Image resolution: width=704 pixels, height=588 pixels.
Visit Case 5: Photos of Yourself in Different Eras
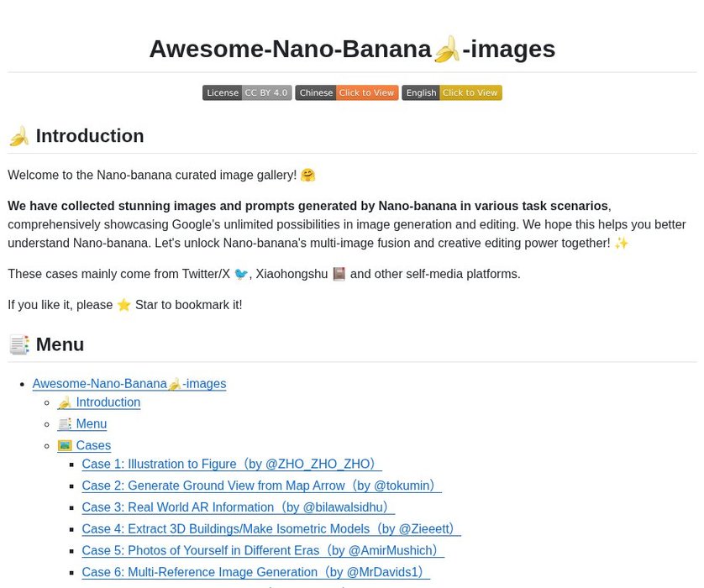263,550
